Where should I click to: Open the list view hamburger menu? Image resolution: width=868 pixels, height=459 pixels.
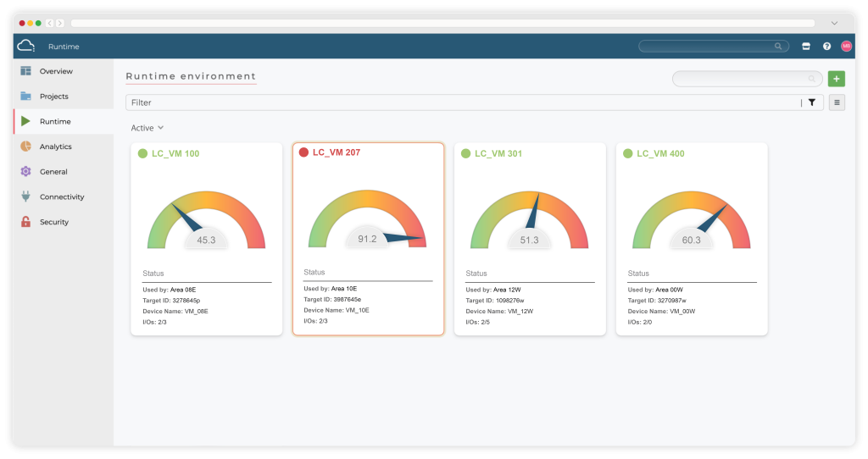837,102
